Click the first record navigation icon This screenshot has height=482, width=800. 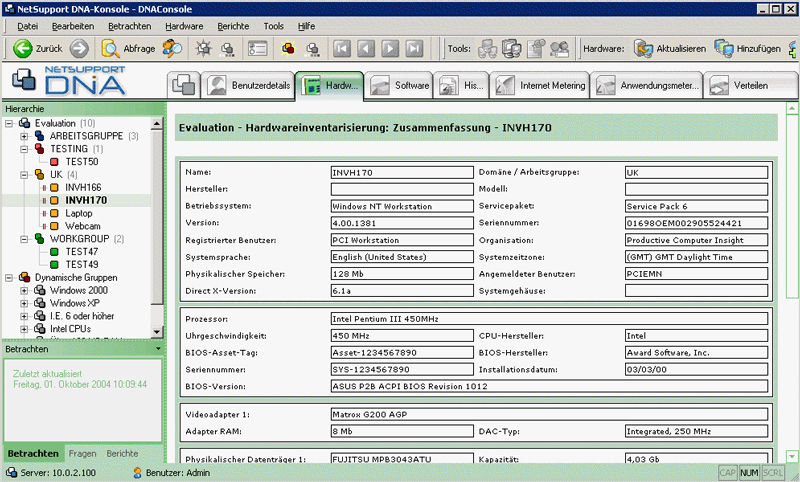coord(342,48)
